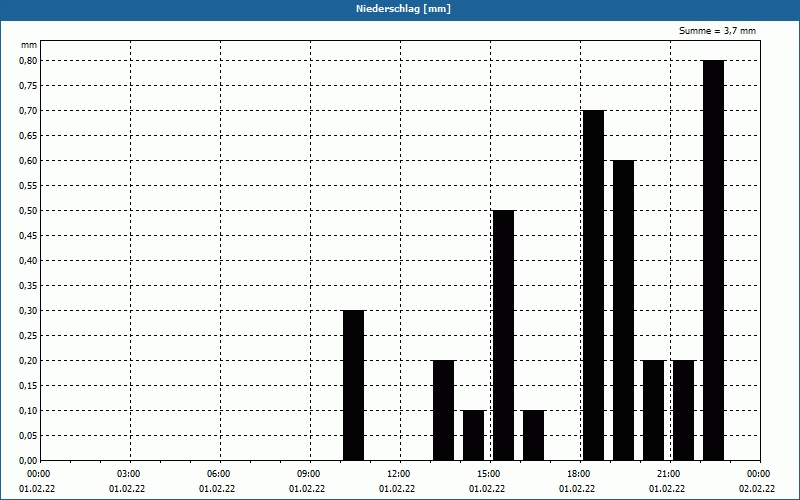This screenshot has width=800, height=500.
Task: Select the "Summe = 3,7 mm" total label
Action: pos(717,31)
